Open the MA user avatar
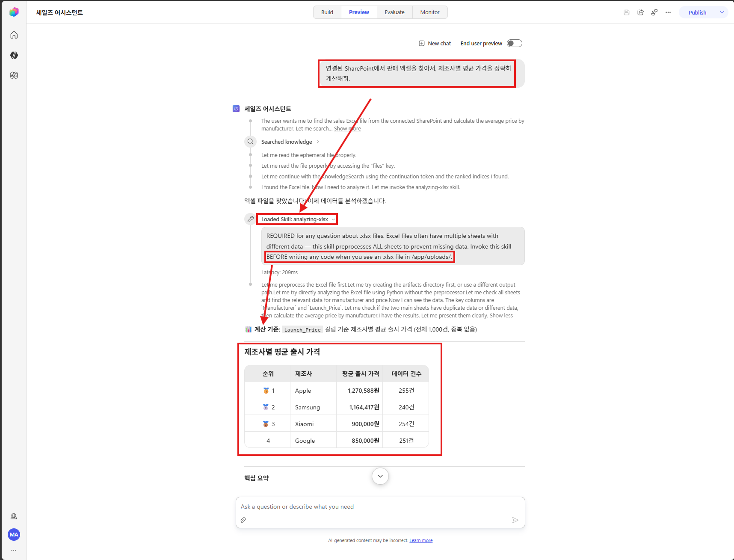 pyautogui.click(x=14, y=534)
